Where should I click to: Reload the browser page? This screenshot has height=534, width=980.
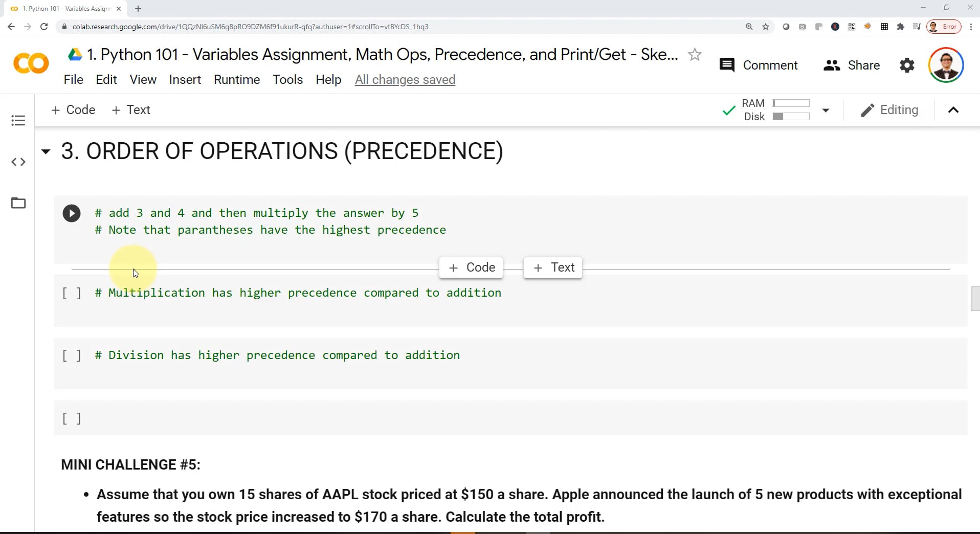pyautogui.click(x=44, y=27)
